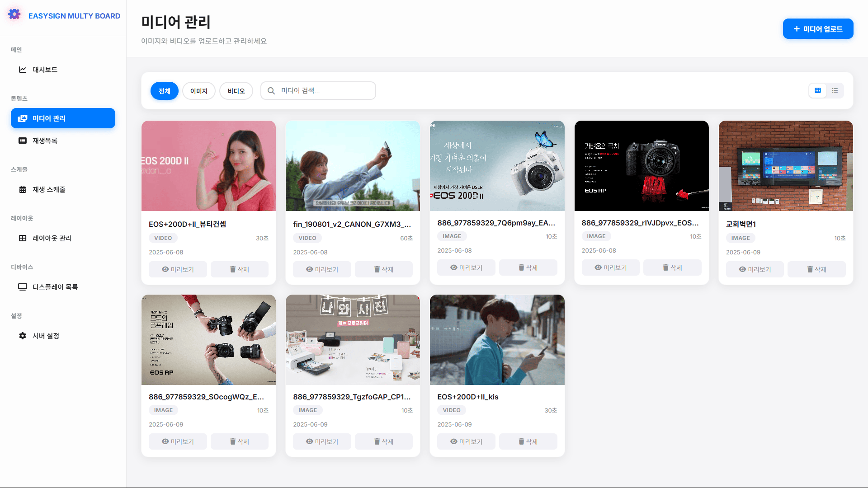
Task: Delete the 교회벽면1 image
Action: pyautogui.click(x=816, y=269)
